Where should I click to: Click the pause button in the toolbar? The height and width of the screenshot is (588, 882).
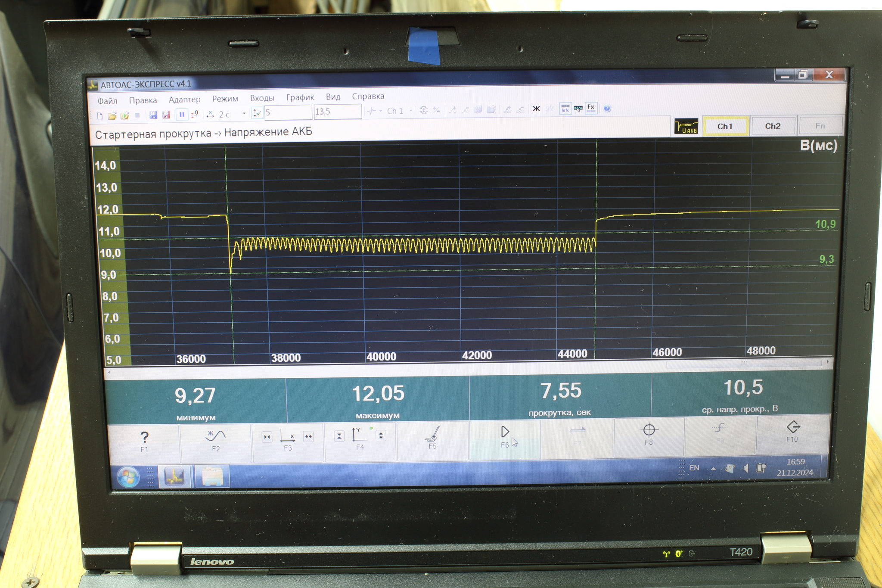pyautogui.click(x=182, y=115)
